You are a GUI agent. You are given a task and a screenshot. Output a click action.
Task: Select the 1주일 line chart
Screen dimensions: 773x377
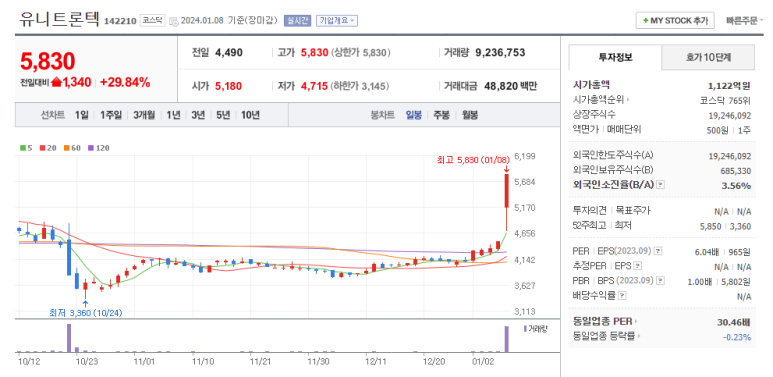110,115
